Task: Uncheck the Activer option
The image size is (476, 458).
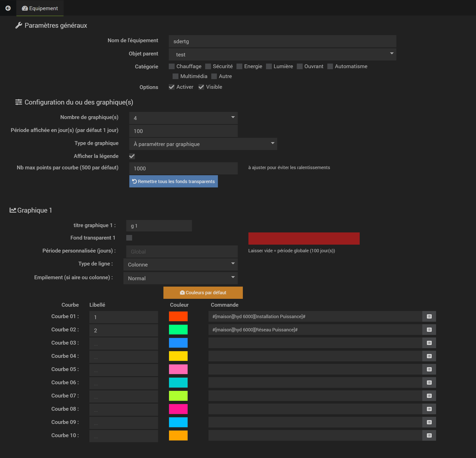Action: tap(172, 87)
